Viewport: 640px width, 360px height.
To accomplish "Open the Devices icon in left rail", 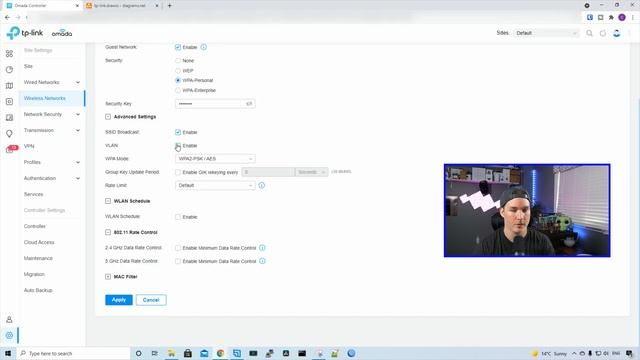I will (9, 102).
